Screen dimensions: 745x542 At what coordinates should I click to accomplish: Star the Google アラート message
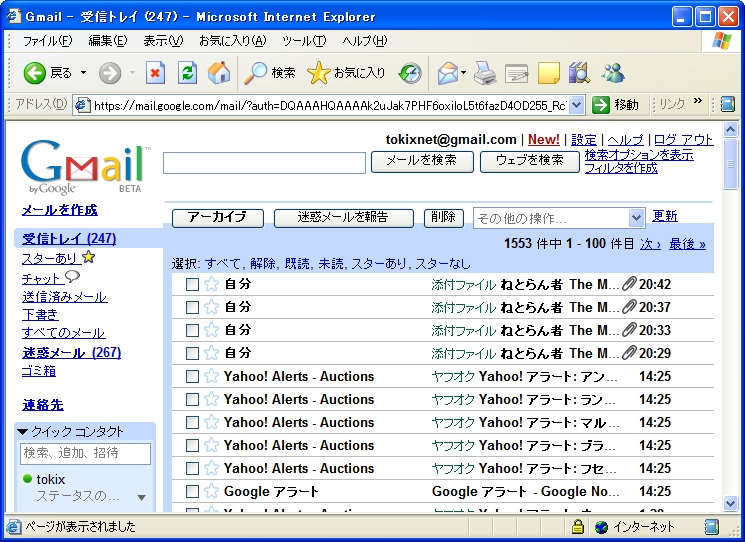click(211, 491)
